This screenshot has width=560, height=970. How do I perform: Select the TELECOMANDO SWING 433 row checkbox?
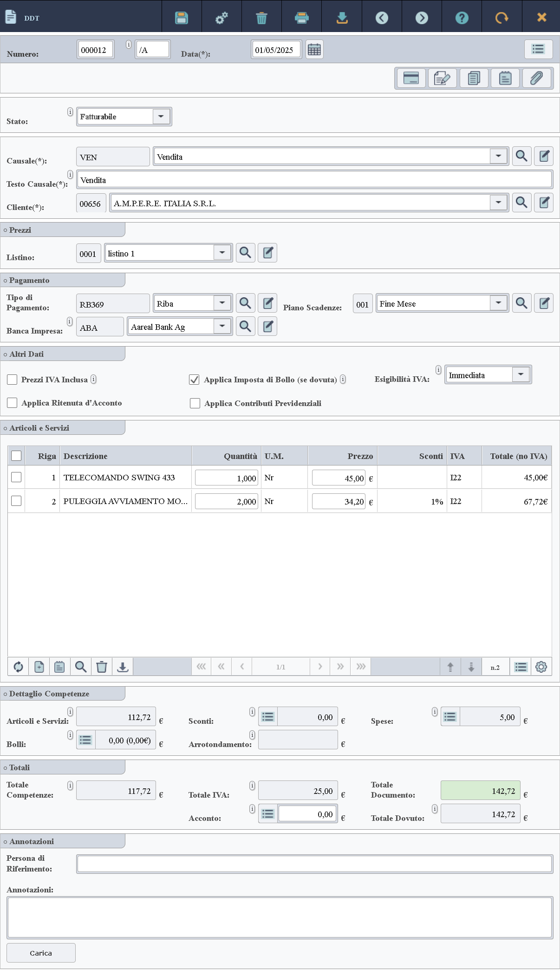tap(16, 477)
